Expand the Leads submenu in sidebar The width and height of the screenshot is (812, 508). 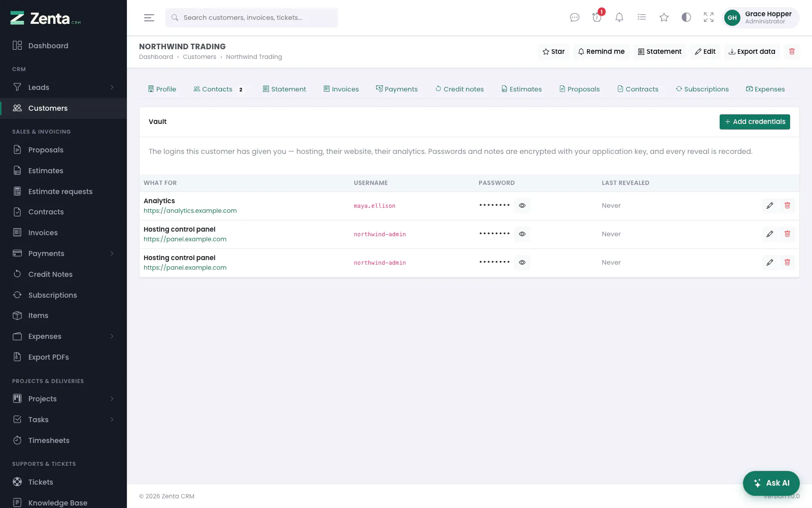(112, 87)
